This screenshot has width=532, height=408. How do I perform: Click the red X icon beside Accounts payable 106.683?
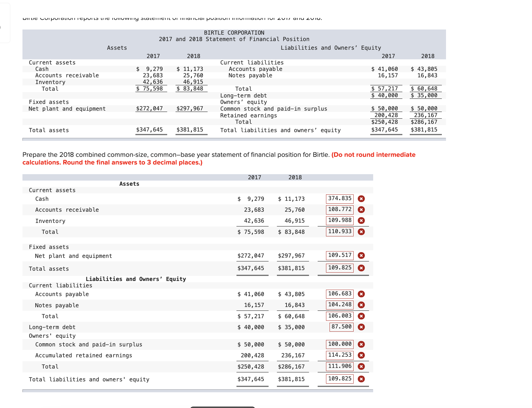[x=361, y=294]
